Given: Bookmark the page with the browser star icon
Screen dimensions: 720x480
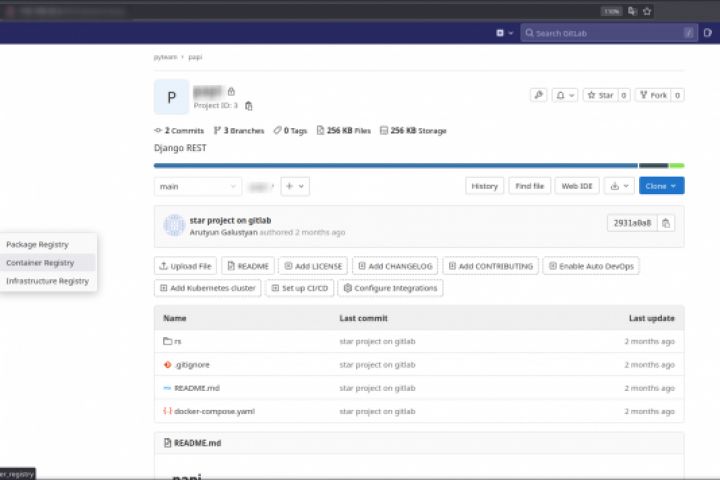Looking at the screenshot, I should (647, 11).
